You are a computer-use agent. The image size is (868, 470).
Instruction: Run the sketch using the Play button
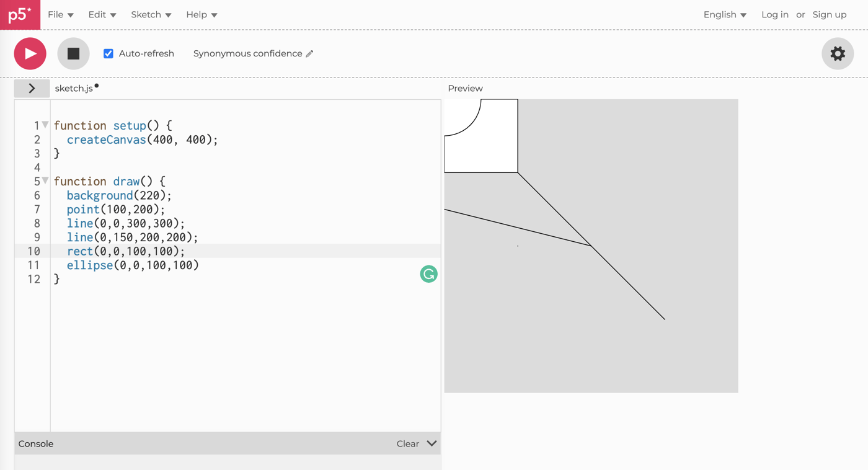pyautogui.click(x=29, y=53)
